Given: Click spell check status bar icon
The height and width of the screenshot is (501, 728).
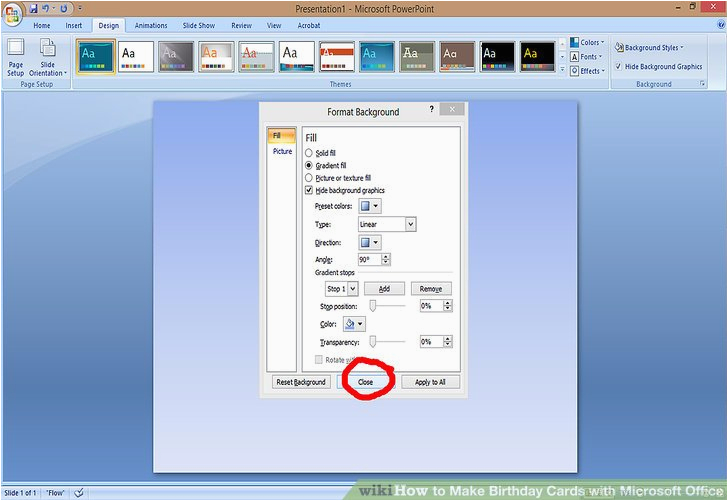Looking at the screenshot, I should point(79,493).
